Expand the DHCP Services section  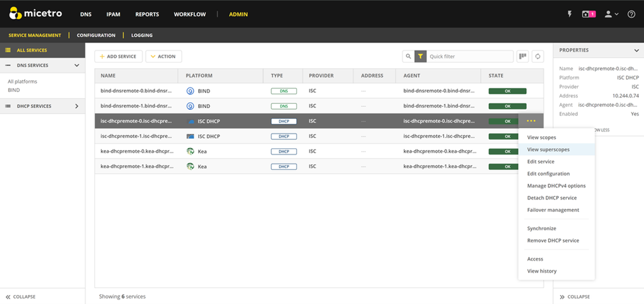coord(76,106)
